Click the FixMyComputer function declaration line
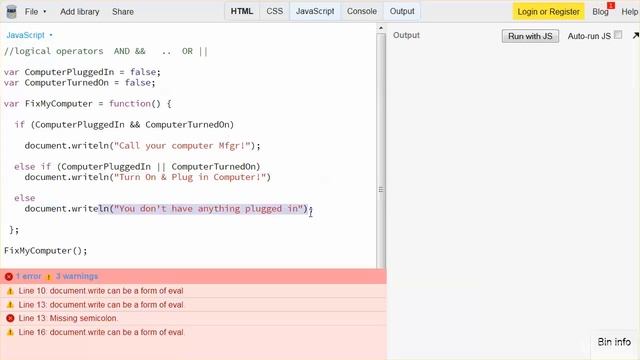Viewport: 640px width, 360px height. pos(88,104)
